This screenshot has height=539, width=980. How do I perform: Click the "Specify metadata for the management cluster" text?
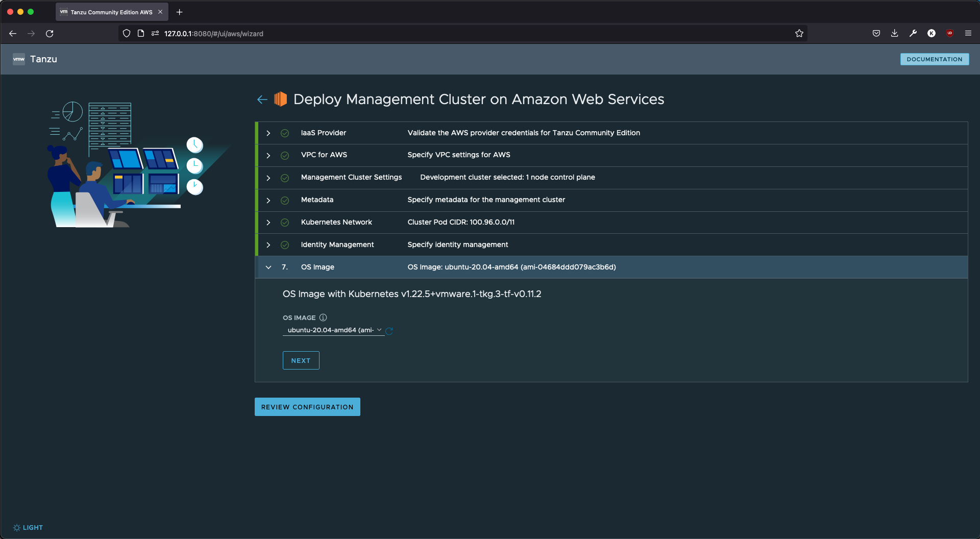click(486, 200)
